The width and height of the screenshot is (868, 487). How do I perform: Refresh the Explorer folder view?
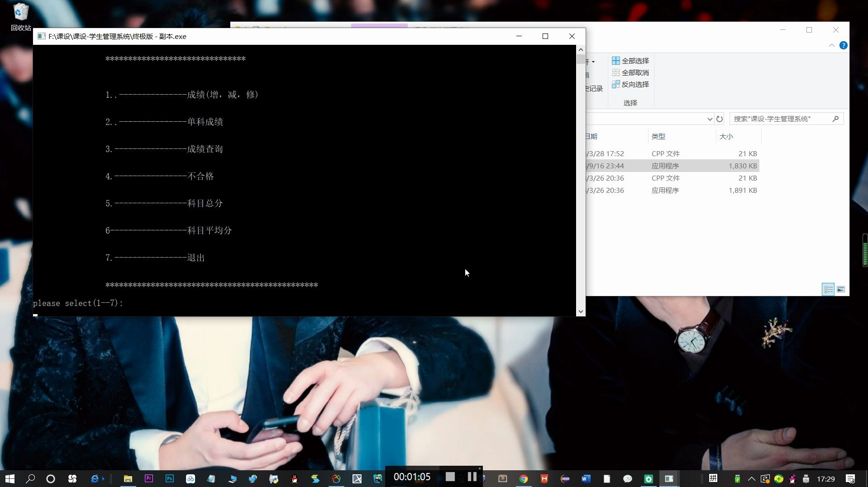(x=720, y=119)
